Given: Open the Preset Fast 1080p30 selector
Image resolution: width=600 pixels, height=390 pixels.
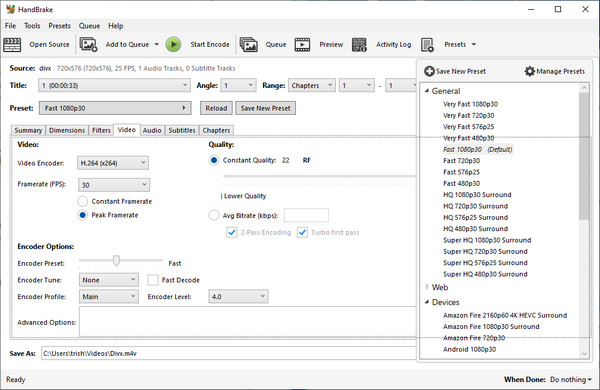Looking at the screenshot, I should 115,108.
